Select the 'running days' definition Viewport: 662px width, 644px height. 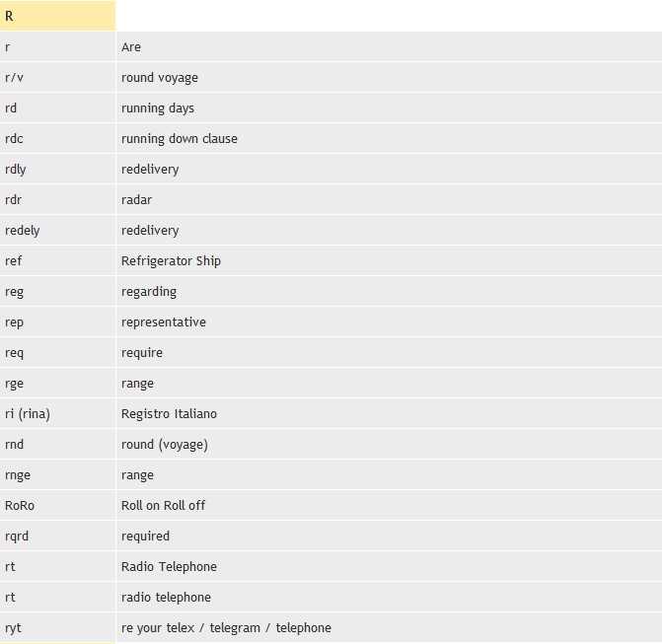coord(157,108)
